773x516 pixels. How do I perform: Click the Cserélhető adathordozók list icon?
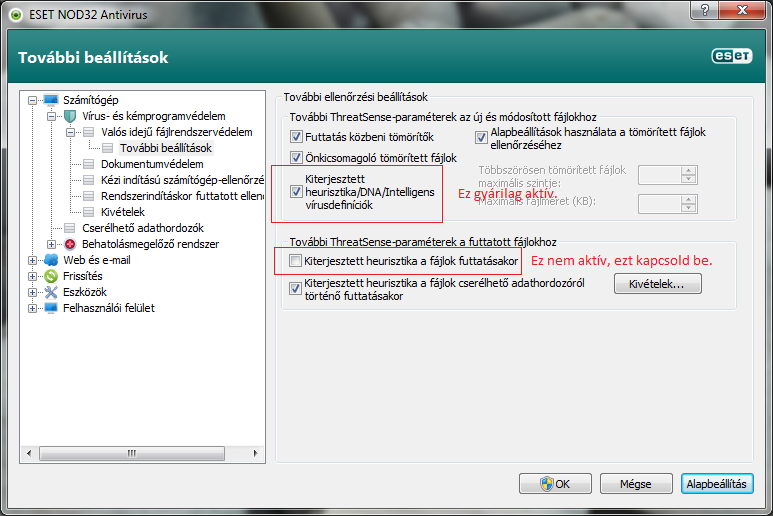coord(70,228)
